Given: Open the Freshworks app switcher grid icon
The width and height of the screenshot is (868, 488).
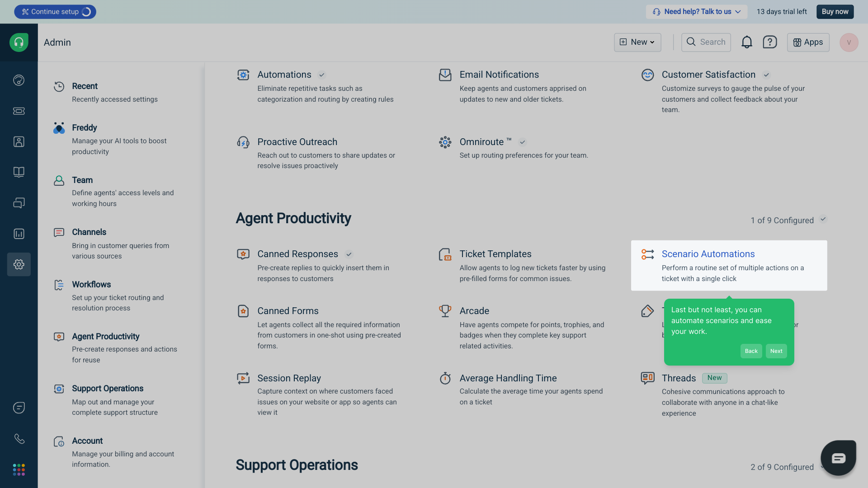Looking at the screenshot, I should 19,469.
